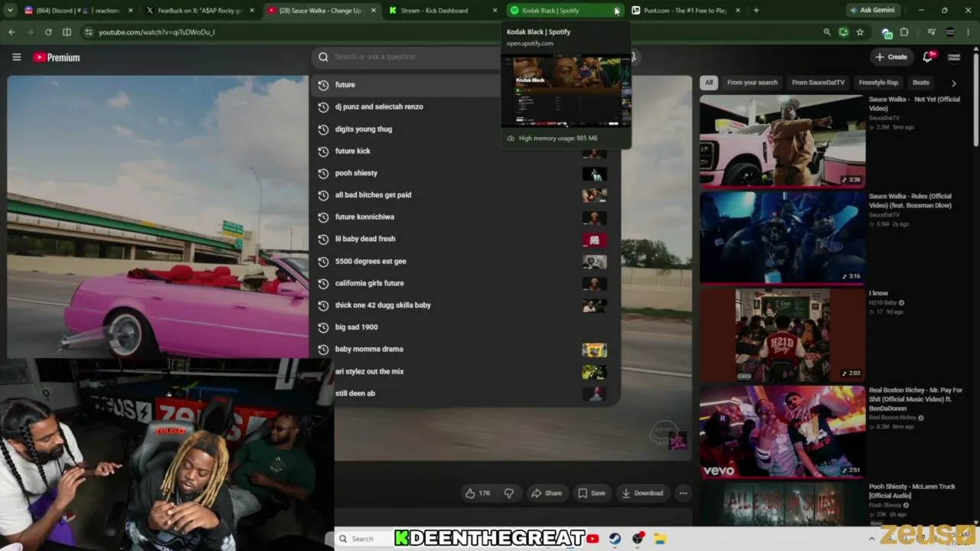
Task: Go to YouTube Premium home logo
Action: click(x=57, y=57)
